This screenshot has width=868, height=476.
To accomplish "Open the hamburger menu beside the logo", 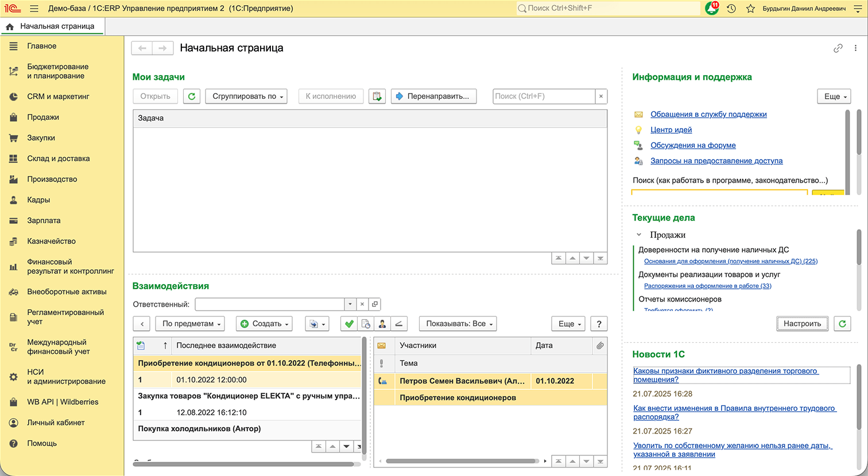I will pos(33,9).
